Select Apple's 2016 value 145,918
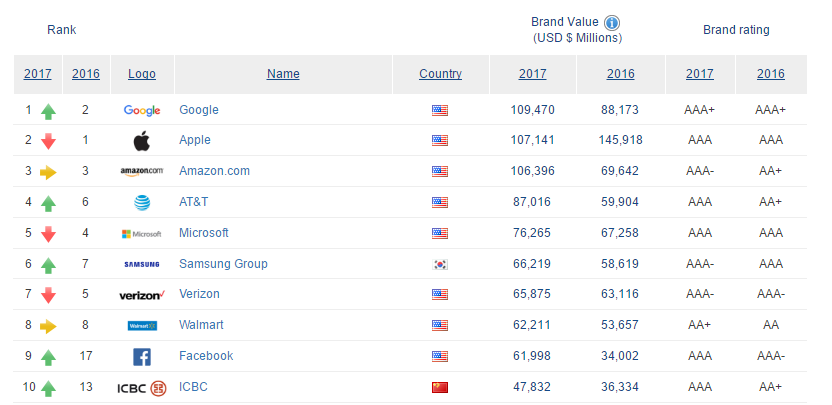This screenshot has height=405, width=832. click(620, 140)
